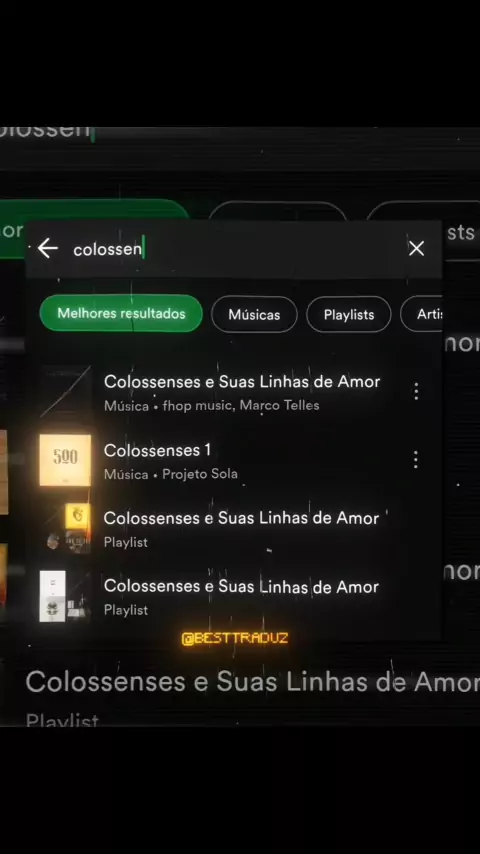Open options for first Colossenses e Suas Linhas de Amor song
The image size is (480, 854).
(x=416, y=391)
